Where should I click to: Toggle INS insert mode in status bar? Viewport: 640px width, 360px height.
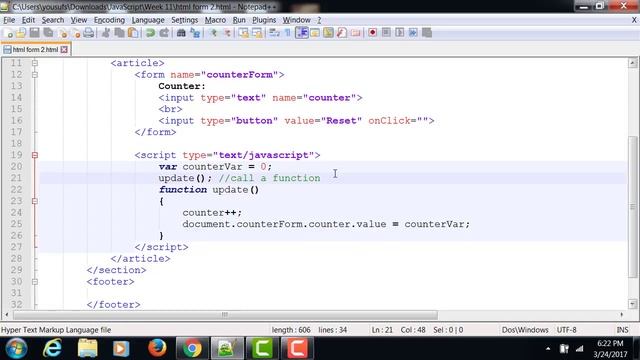coord(622,330)
